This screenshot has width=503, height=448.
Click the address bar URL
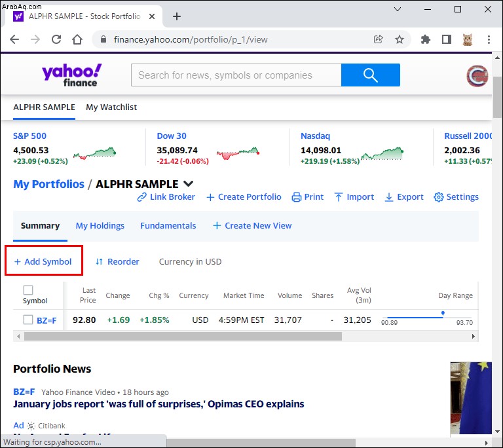[x=191, y=39]
